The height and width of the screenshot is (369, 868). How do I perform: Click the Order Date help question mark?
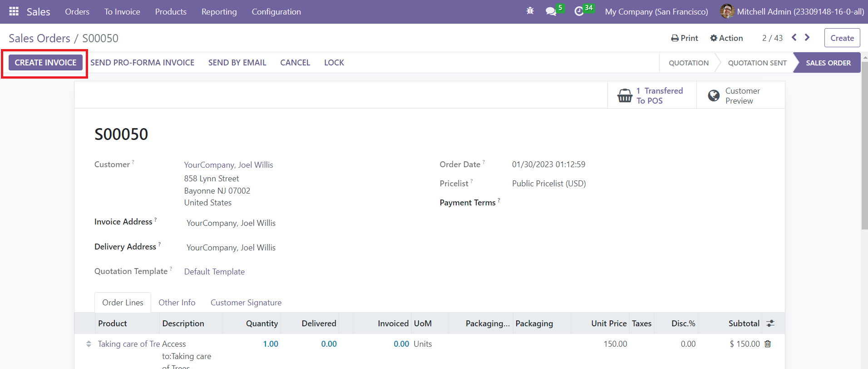click(483, 162)
